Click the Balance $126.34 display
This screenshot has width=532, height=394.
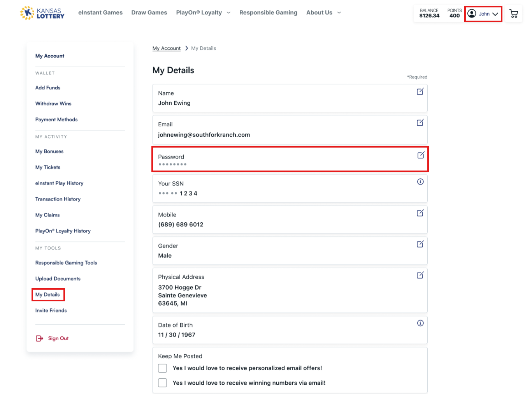[429, 13]
